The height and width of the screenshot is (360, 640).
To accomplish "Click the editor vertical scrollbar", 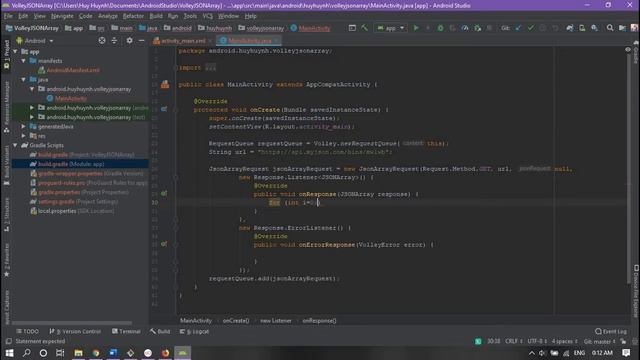I will [628, 167].
